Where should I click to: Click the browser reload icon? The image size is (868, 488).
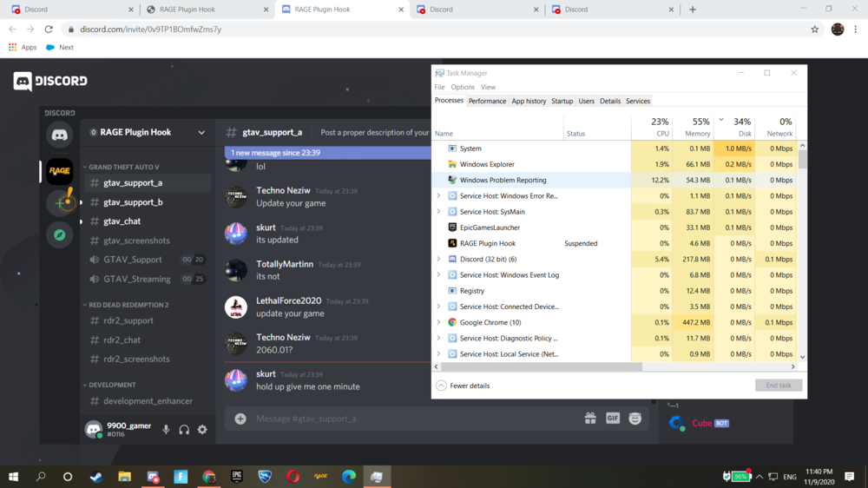pos(49,29)
